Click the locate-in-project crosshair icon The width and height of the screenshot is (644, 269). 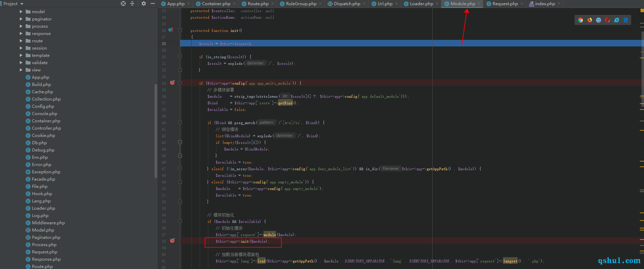click(123, 3)
